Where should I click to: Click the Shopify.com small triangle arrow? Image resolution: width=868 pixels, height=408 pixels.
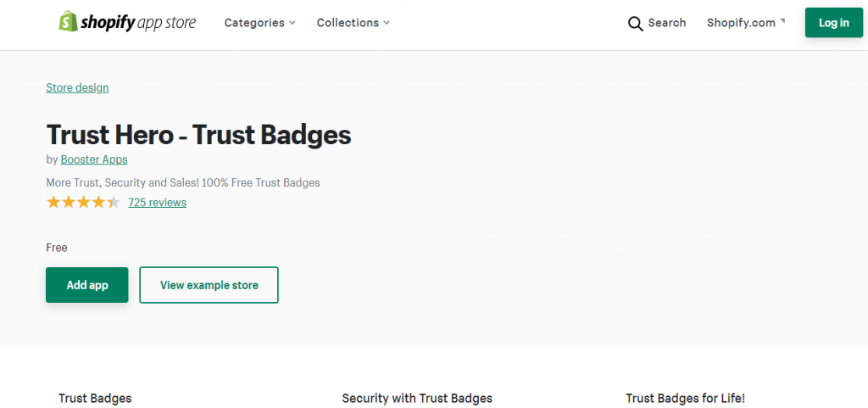coord(782,21)
